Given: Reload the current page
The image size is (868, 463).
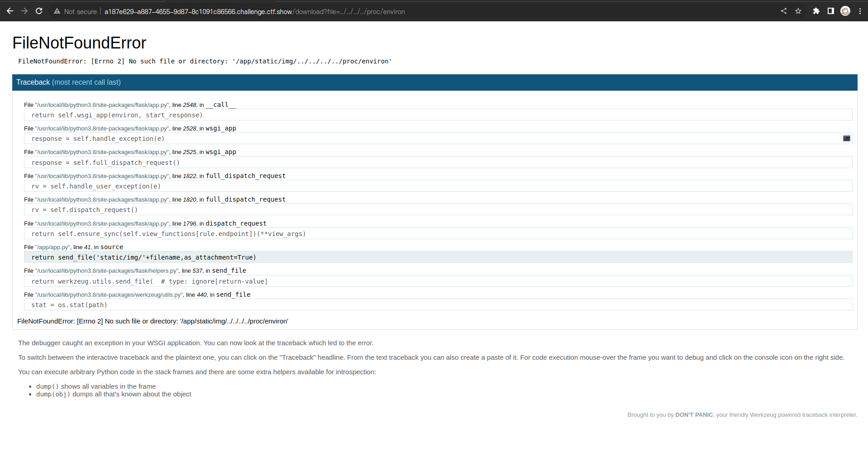Looking at the screenshot, I should click(39, 11).
